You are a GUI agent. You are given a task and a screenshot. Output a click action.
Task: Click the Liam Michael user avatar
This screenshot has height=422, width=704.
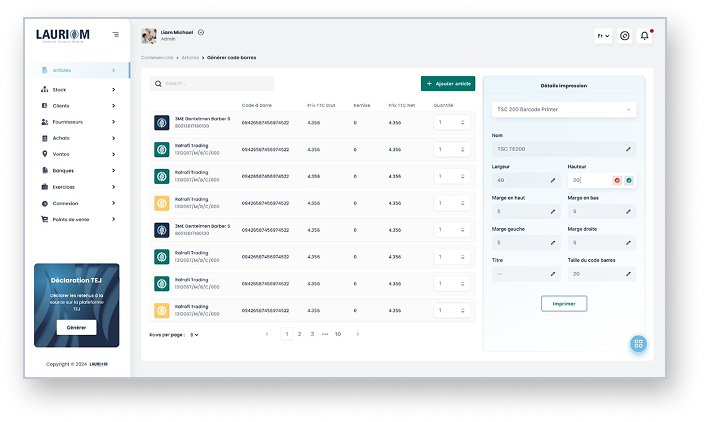(x=149, y=35)
